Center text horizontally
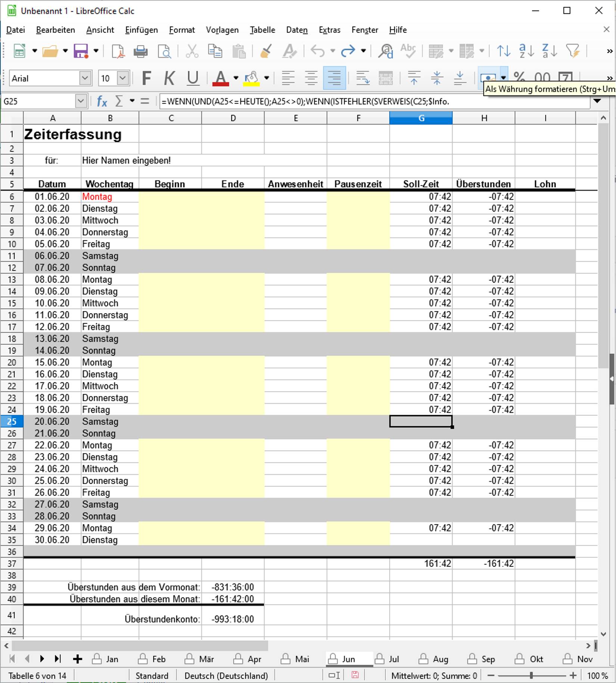 click(311, 78)
